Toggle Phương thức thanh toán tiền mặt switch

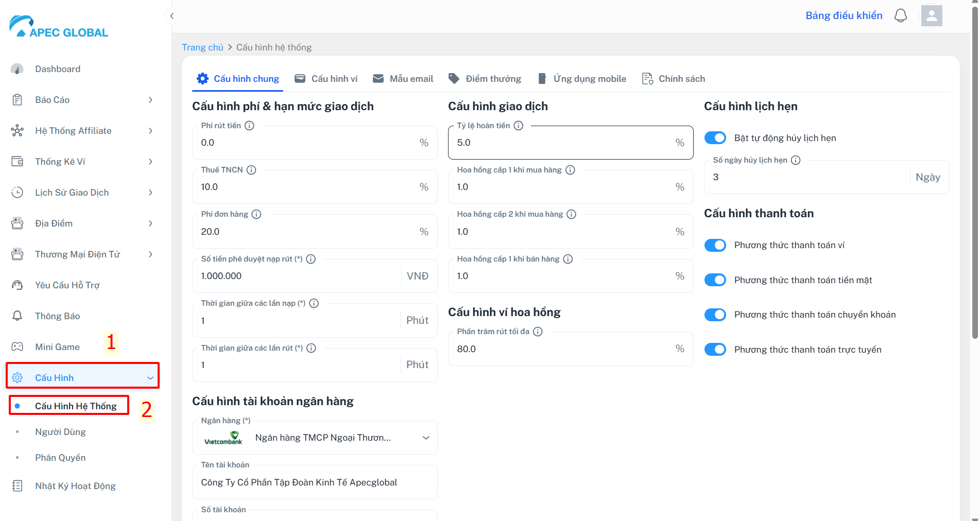(715, 280)
